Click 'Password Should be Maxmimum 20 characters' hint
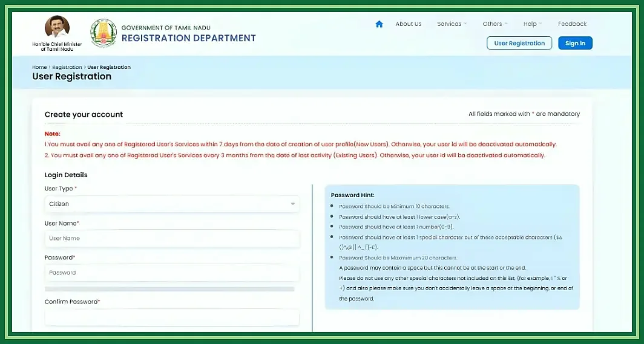 [398, 258]
